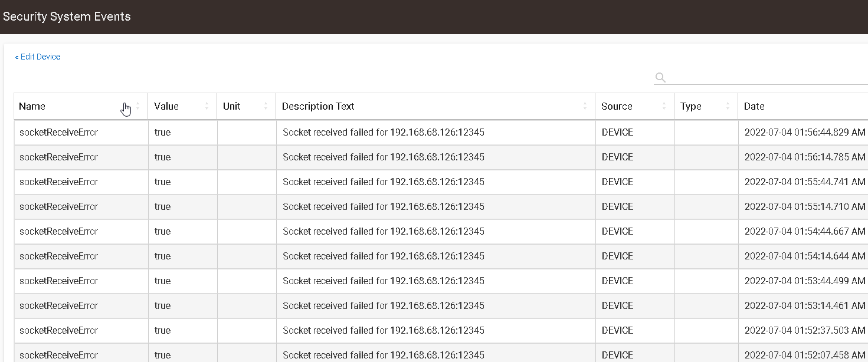Sort table by Type column arrows
Screen dimensions: 868x362
tap(728, 106)
